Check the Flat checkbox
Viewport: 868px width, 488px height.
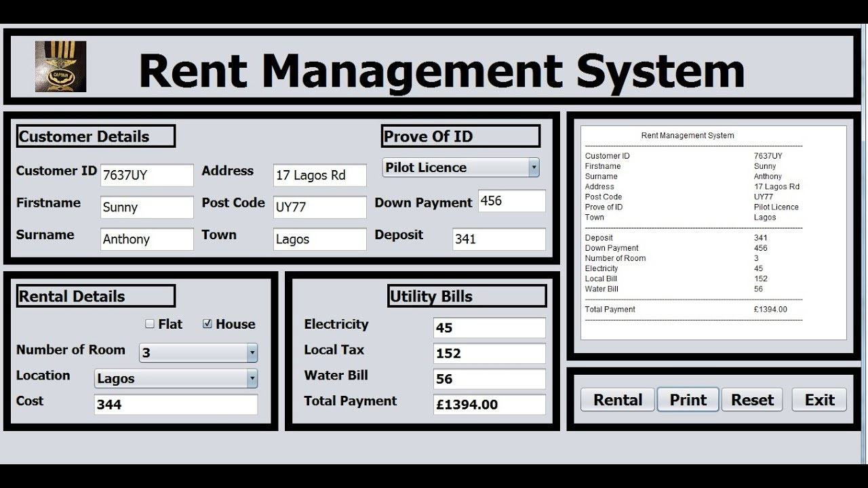coord(150,324)
